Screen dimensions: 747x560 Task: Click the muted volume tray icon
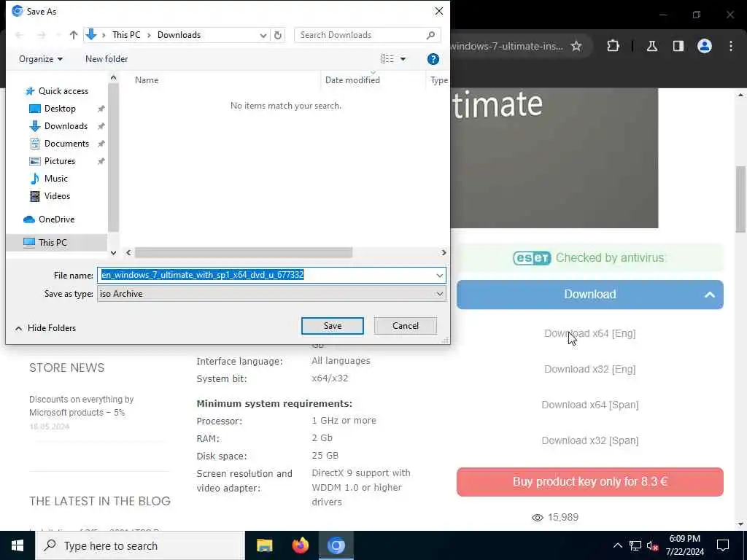pyautogui.click(x=653, y=545)
